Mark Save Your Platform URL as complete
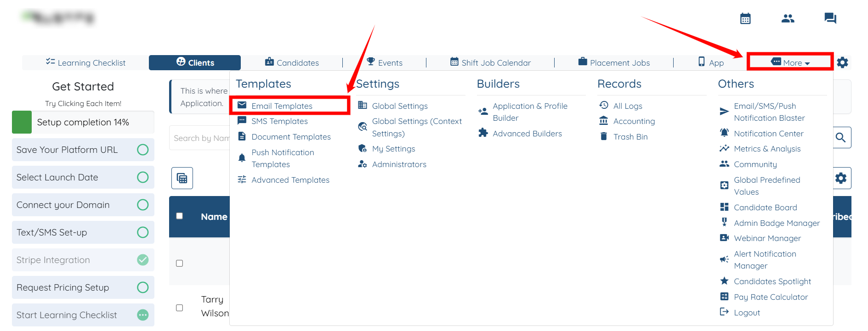868x331 pixels. coord(143,150)
